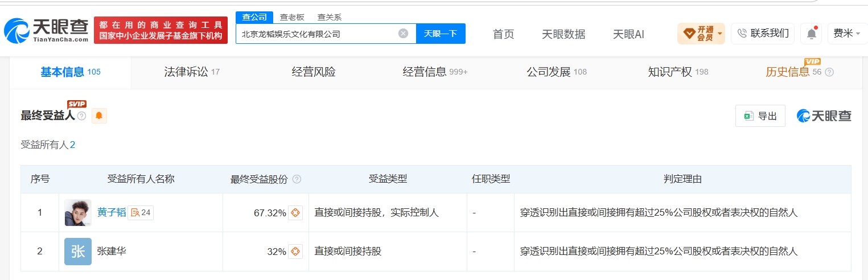868x280 pixels.
Task: Select the 基本信息 105 tab
Action: (70, 72)
